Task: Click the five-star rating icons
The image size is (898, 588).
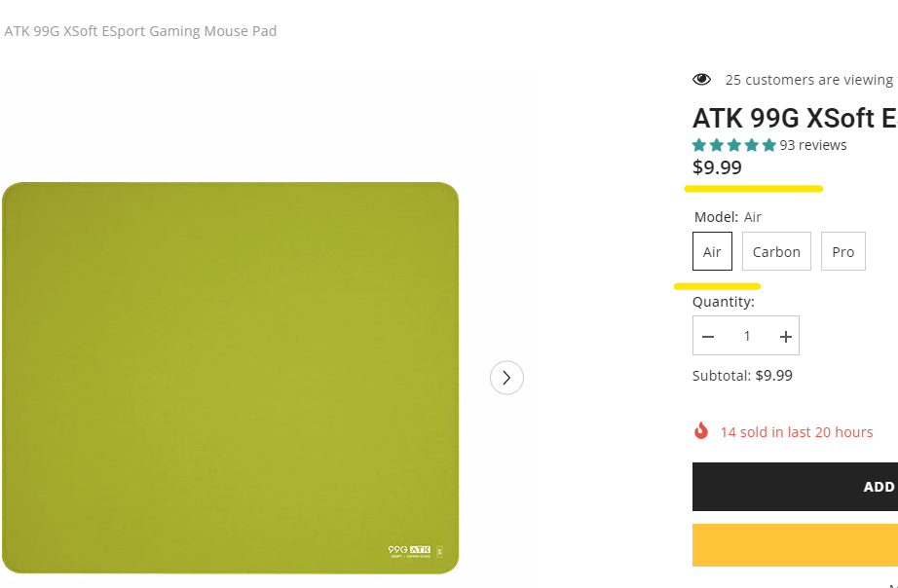Action: click(733, 145)
